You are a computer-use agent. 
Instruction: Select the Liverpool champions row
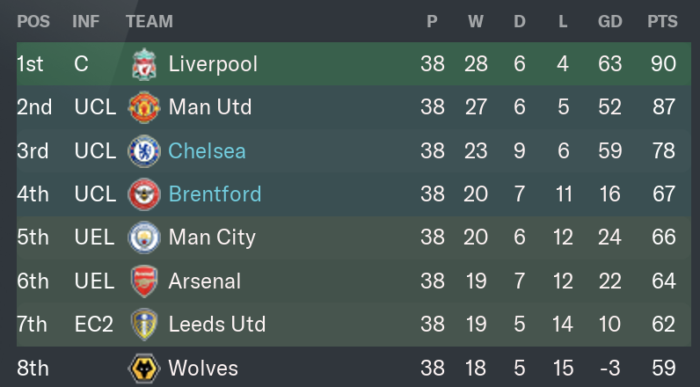point(354,64)
